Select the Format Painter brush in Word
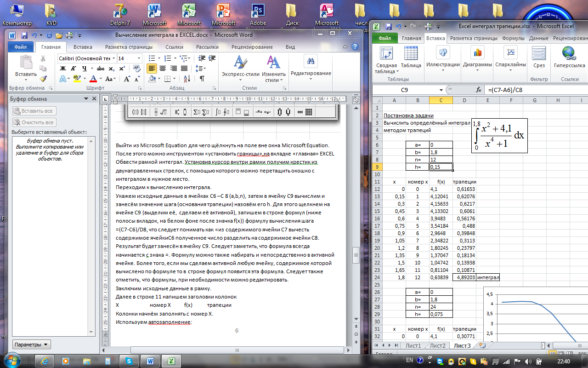The height and width of the screenshot is (368, 588). point(43,79)
